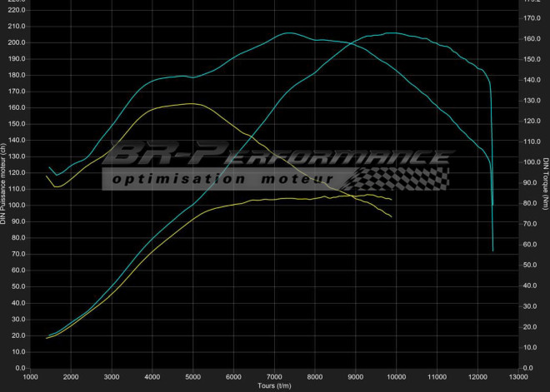
Task: Click the cyan power curve peak near 10000 rpm
Action: [x=392, y=33]
